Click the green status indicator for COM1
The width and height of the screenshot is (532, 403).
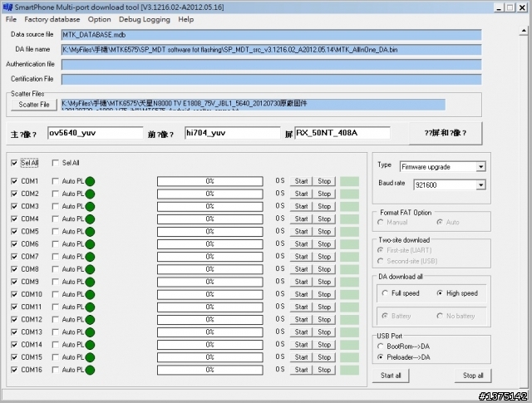pyautogui.click(x=90, y=181)
